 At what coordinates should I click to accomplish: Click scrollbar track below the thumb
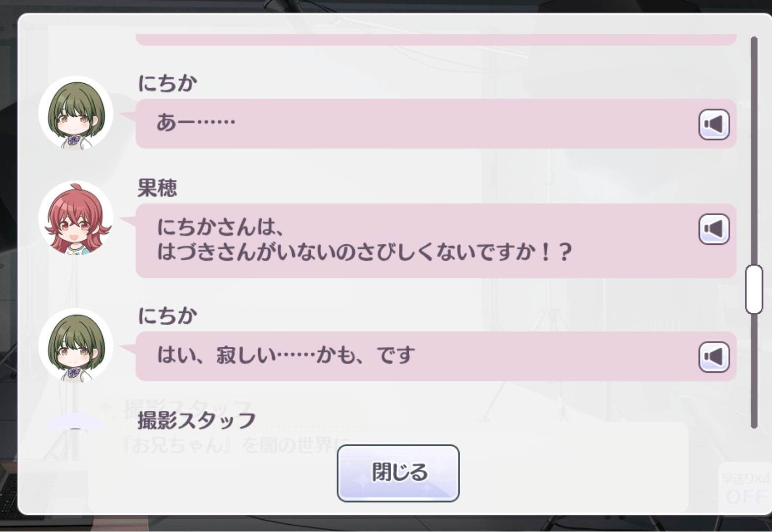tap(754, 370)
